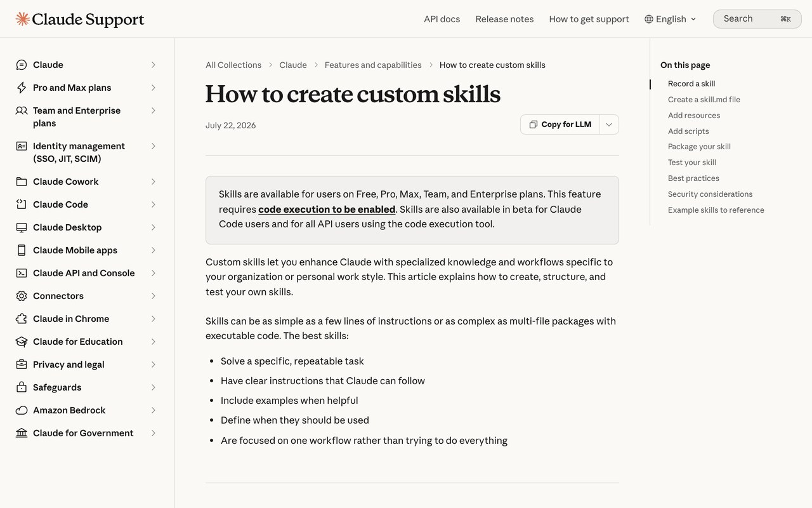
Task: Click the puzzle piece Claude in Chrome icon
Action: [x=22, y=319]
